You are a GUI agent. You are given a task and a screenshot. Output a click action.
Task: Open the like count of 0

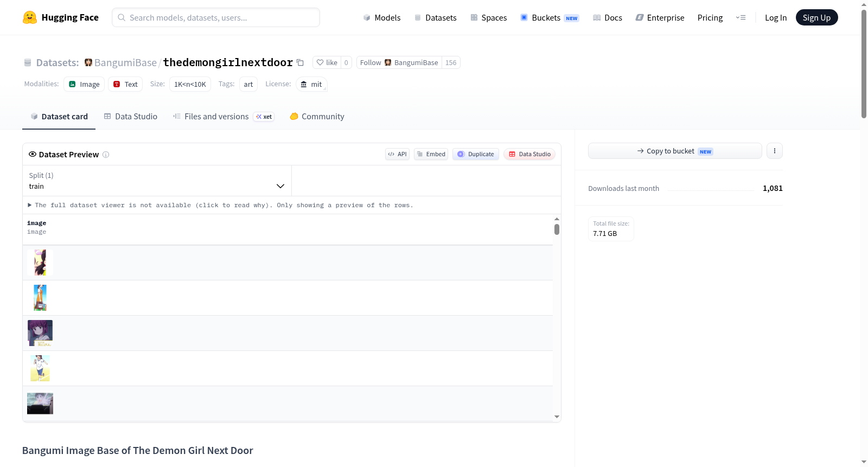pyautogui.click(x=346, y=62)
